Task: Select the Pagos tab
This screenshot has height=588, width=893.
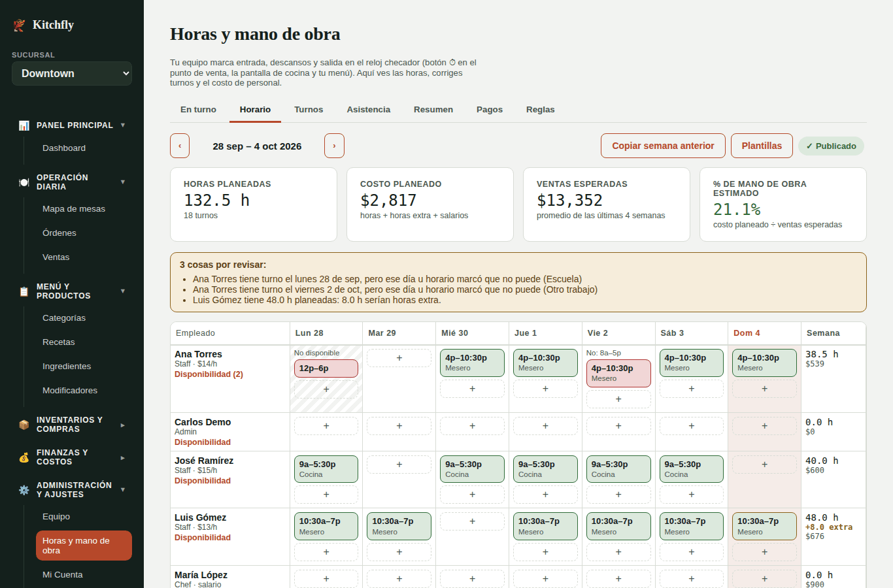Action: point(490,110)
